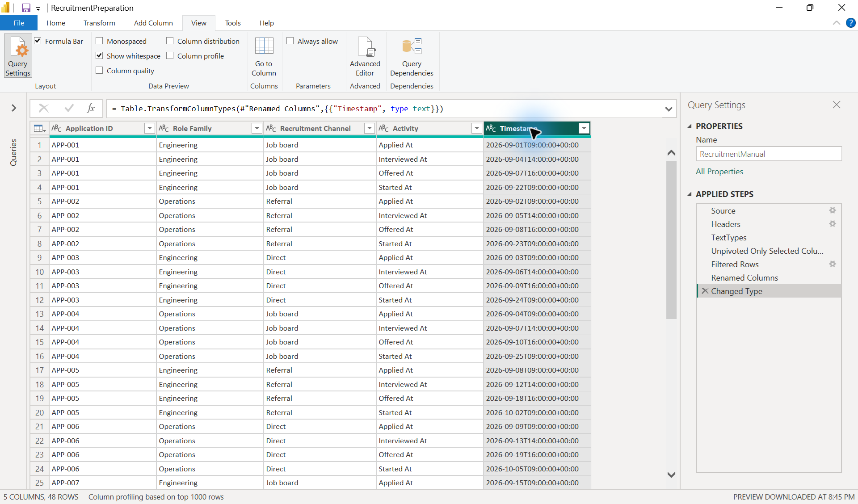Open the Activity column filter dropdown
This screenshot has height=504, width=858.
(476, 129)
